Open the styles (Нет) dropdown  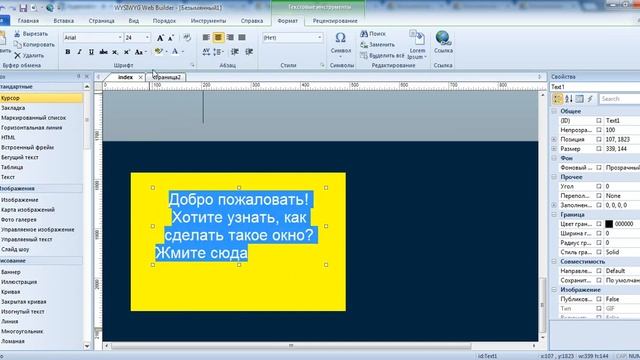pyautogui.click(x=319, y=38)
